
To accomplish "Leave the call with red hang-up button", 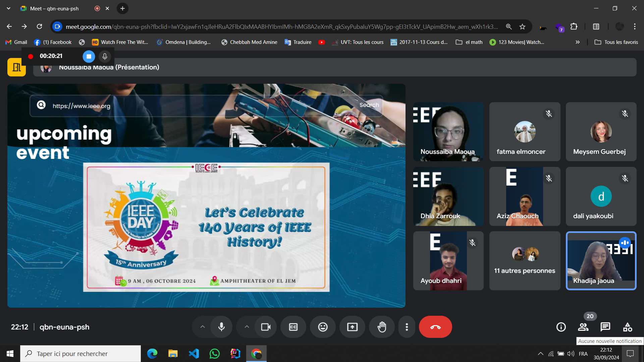I will 435,327.
